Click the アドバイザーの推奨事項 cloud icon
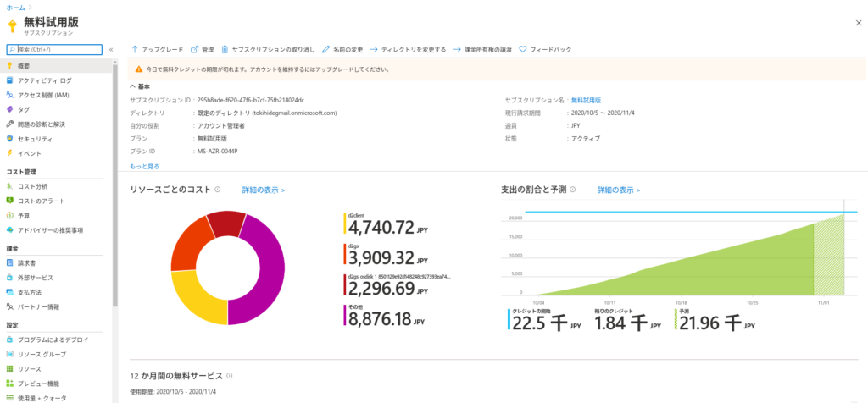868x403 pixels. (x=10, y=229)
